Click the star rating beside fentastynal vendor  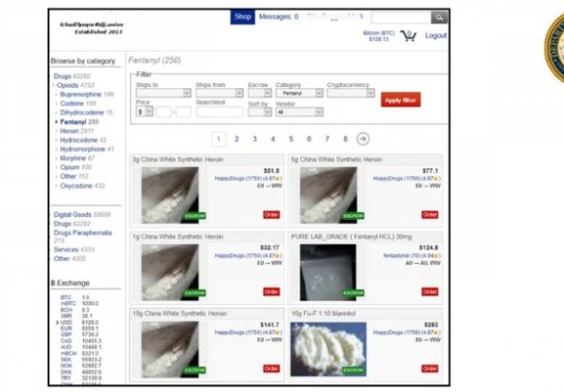435,255
